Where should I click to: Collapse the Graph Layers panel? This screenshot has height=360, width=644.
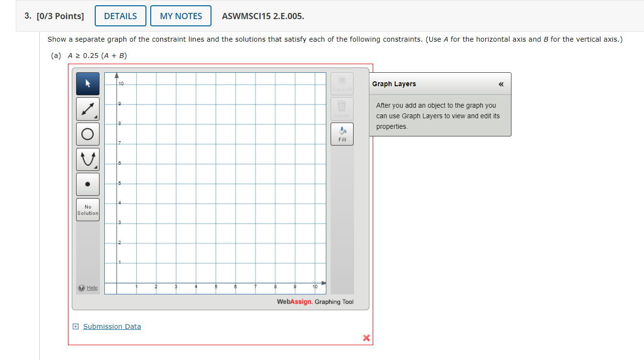501,84
